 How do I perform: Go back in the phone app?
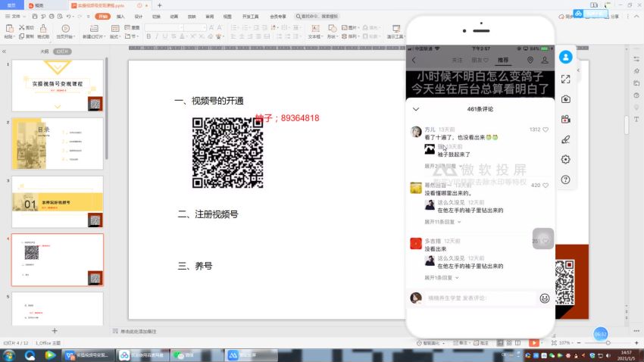(414, 61)
